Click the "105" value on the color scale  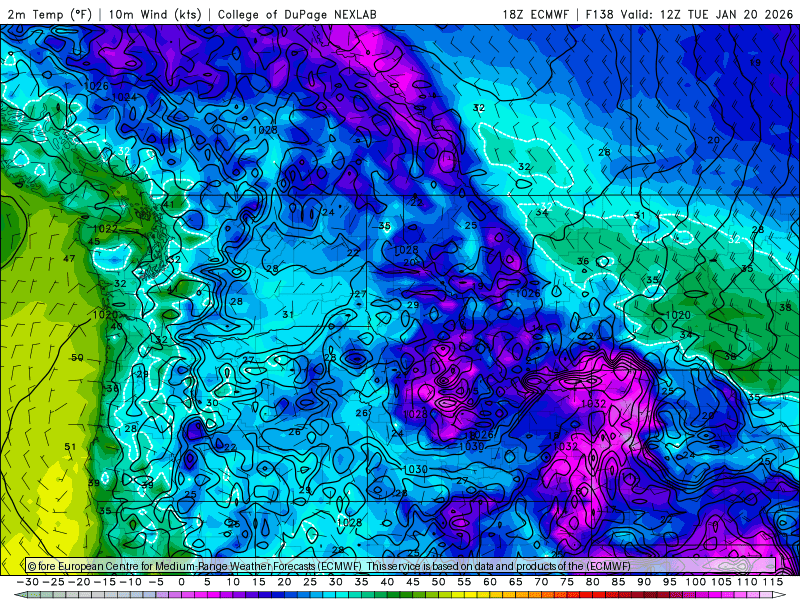click(721, 582)
